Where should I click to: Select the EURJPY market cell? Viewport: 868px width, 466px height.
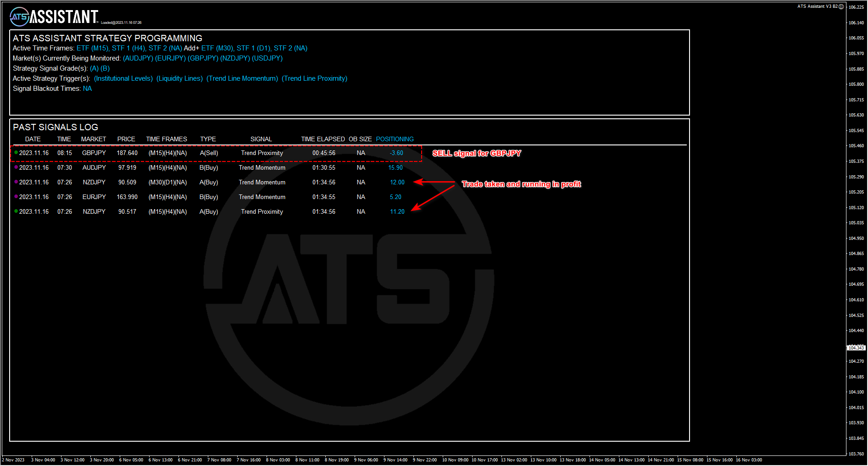point(94,197)
